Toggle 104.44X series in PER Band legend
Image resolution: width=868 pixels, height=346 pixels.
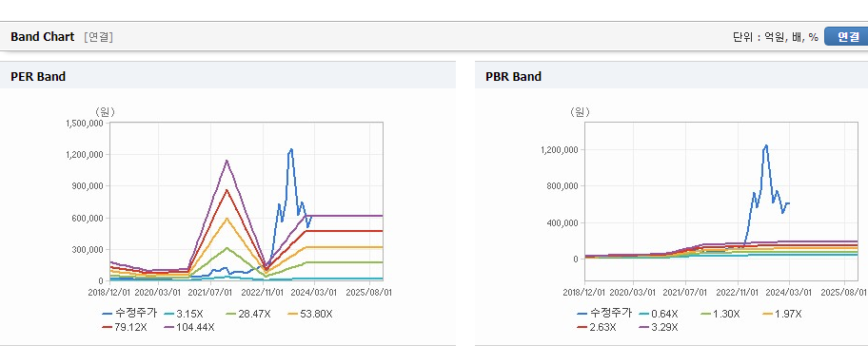(x=189, y=327)
